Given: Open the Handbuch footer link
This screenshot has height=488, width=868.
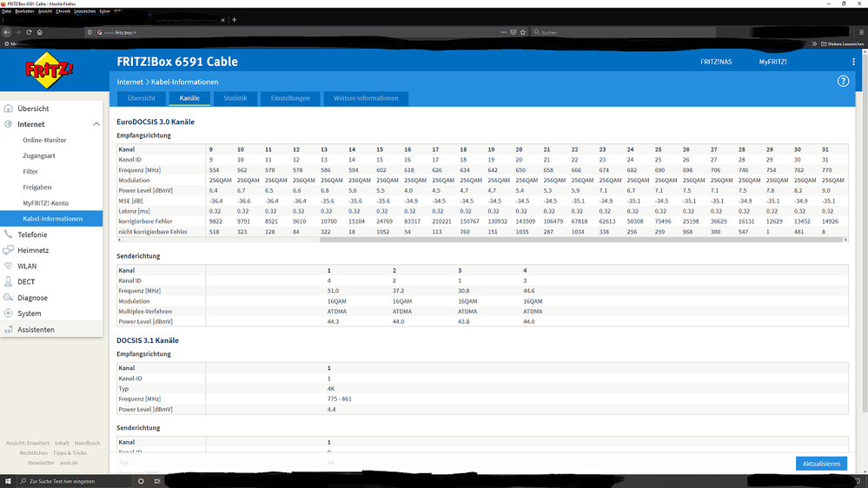Looking at the screenshot, I should (87, 443).
